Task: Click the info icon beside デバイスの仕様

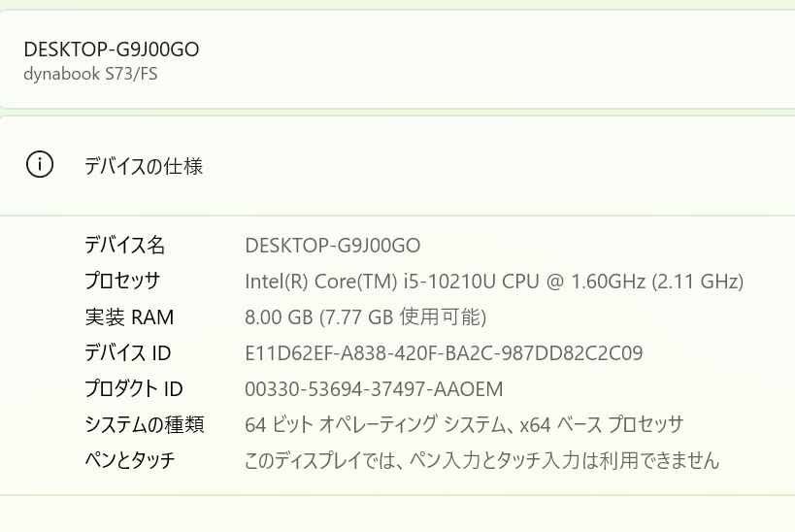Action: [x=40, y=165]
